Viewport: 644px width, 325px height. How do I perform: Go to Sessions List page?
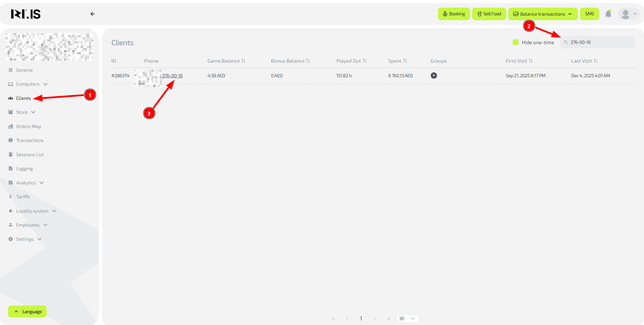[x=30, y=154]
